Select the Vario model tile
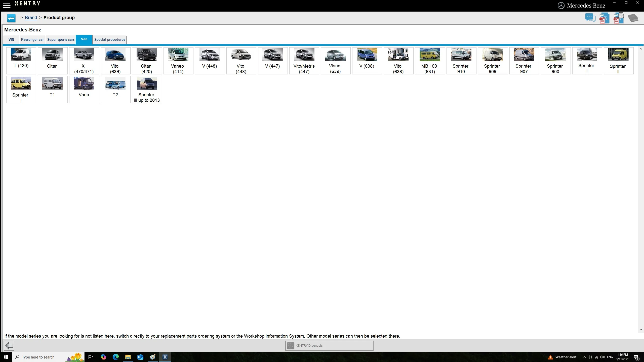This screenshot has height=362, width=644. click(x=84, y=89)
